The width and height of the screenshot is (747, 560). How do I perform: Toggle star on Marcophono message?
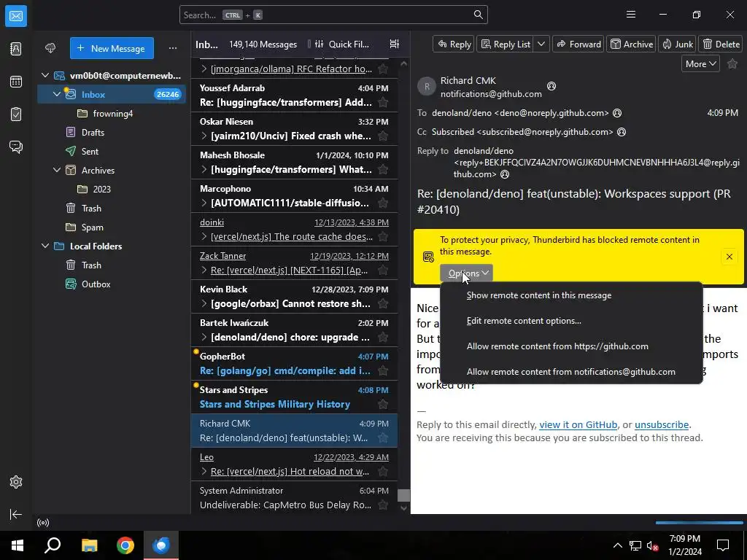382,203
